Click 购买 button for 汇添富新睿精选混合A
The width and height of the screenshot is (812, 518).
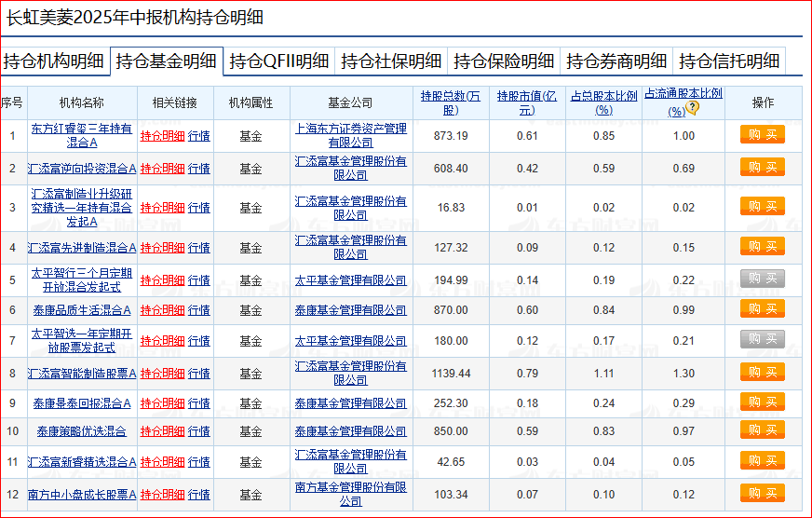(763, 460)
